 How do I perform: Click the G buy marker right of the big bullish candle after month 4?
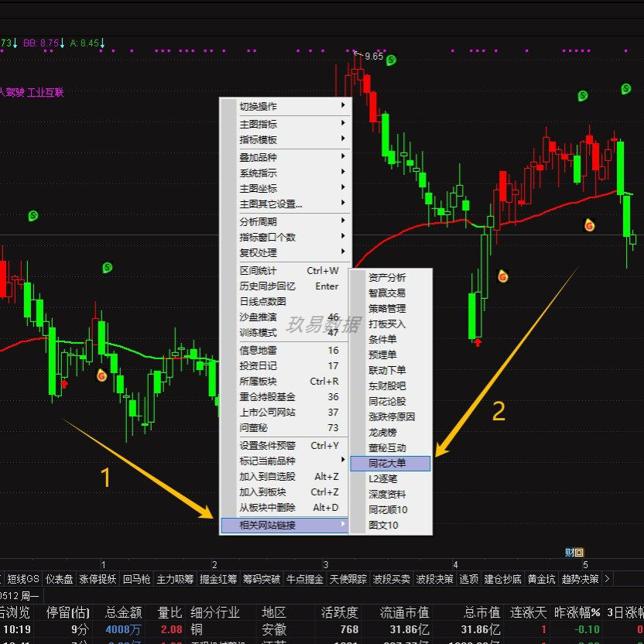pos(502,276)
